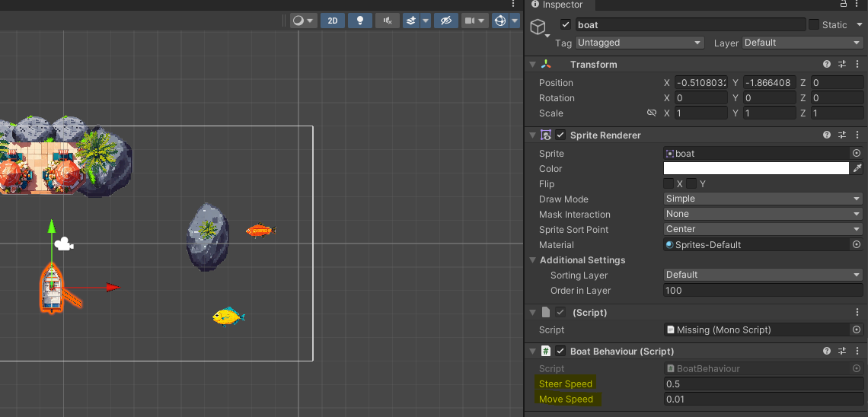Toggle hidden objects scene visibility icon

point(446,21)
